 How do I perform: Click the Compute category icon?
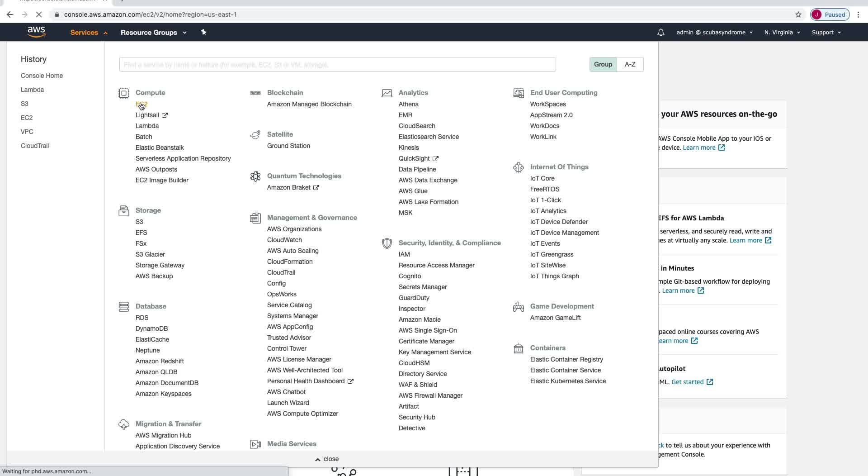pos(124,93)
